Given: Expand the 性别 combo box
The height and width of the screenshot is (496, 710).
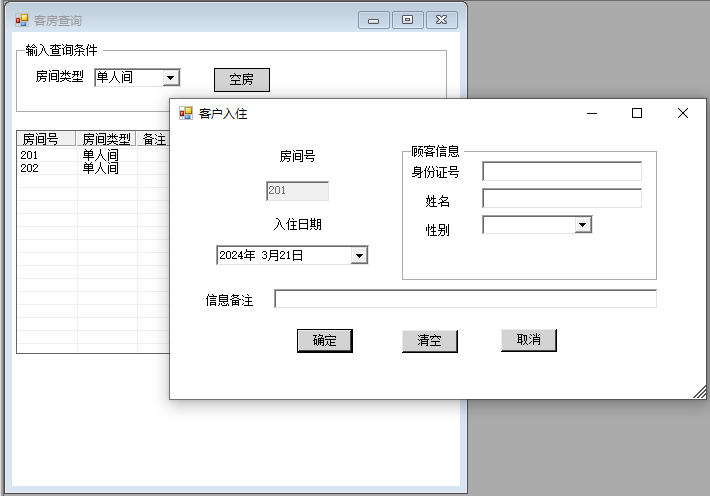Looking at the screenshot, I should pos(583,225).
